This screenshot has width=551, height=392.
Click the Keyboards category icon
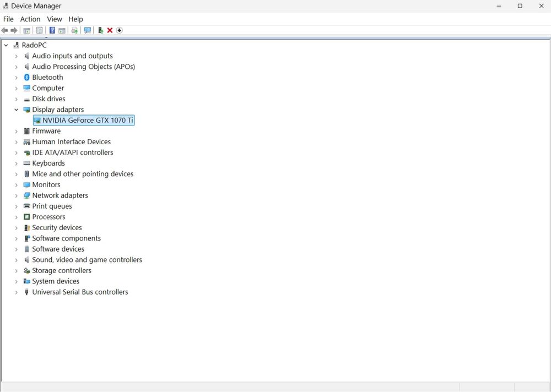[26, 164]
